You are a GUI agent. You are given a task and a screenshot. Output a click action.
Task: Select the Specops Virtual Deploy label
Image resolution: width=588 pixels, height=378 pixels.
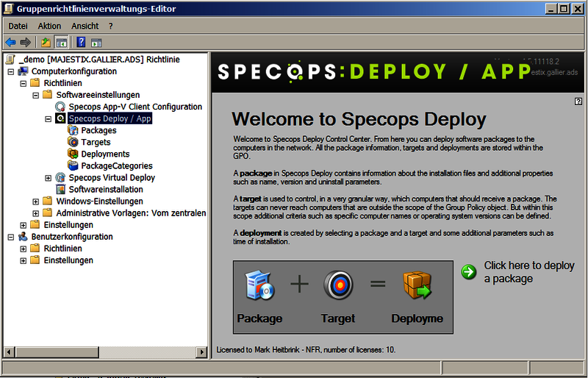(x=112, y=177)
